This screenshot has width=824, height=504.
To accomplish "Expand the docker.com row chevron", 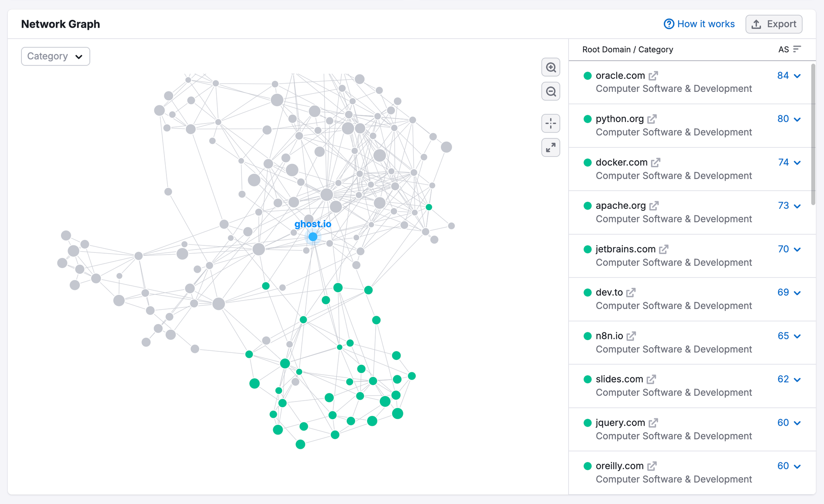I will (x=797, y=163).
